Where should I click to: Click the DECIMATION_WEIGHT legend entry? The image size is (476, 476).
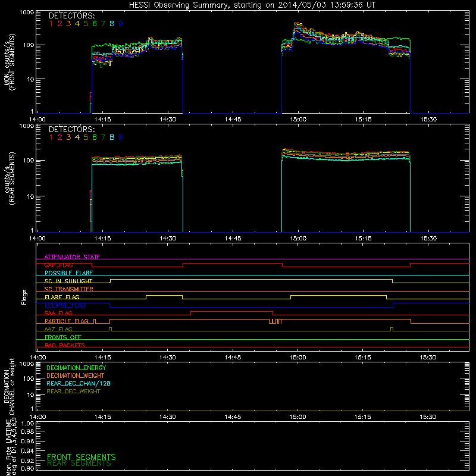(76, 376)
